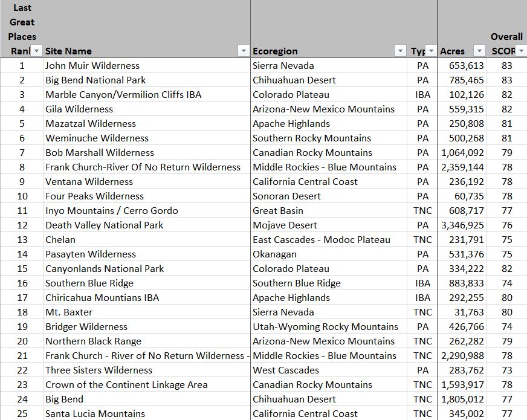
Task: Click the West Cascades ecoregion cell
Action: tap(329, 370)
